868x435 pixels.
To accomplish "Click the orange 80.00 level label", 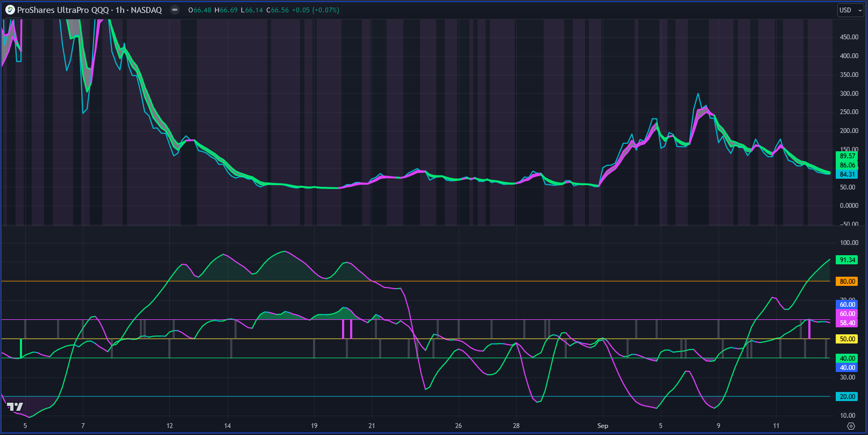I will [x=847, y=282].
